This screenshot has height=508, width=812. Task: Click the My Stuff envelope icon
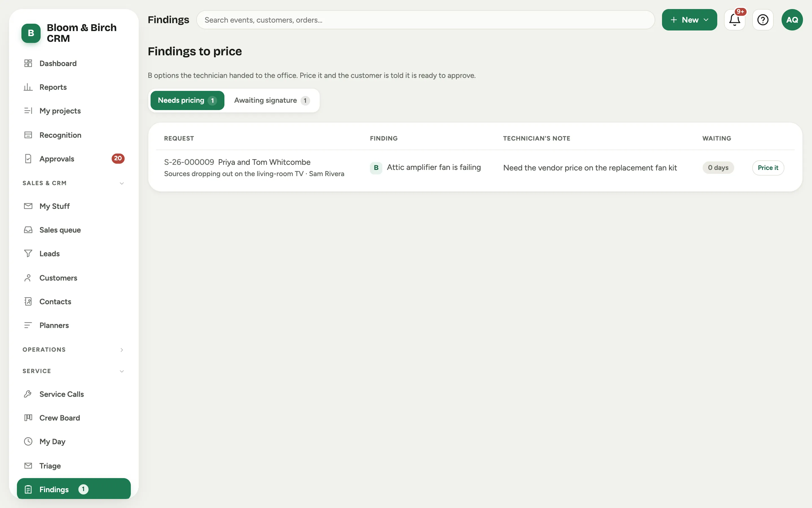[28, 206]
